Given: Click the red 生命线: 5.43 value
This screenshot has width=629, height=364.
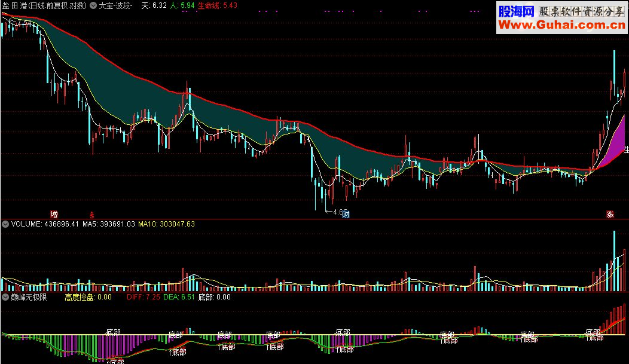Looking at the screenshot, I should [x=218, y=5].
